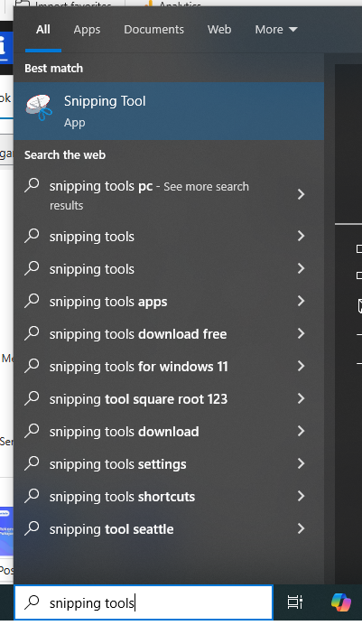The height and width of the screenshot is (644, 362).
Task: Open the Snipping Tool app result
Action: click(169, 111)
